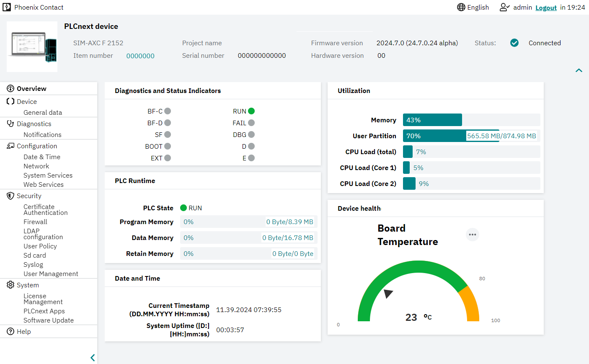Click the BF-D LED indicator
589x364 pixels.
click(168, 123)
